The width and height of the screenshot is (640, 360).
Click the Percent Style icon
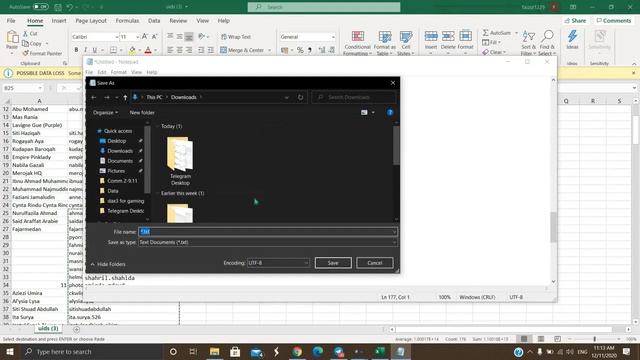(x=300, y=50)
